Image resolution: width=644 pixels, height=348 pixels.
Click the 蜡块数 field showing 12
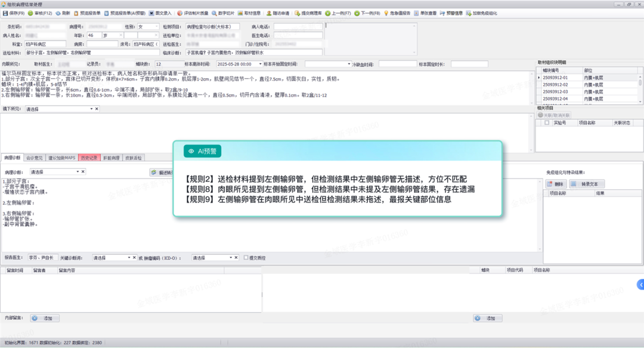point(169,64)
